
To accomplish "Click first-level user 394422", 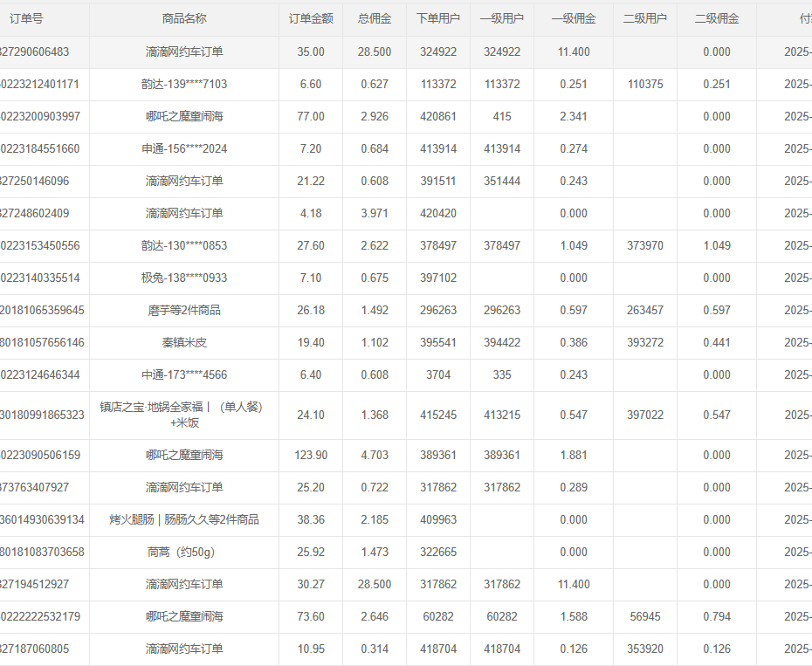I will [502, 343].
